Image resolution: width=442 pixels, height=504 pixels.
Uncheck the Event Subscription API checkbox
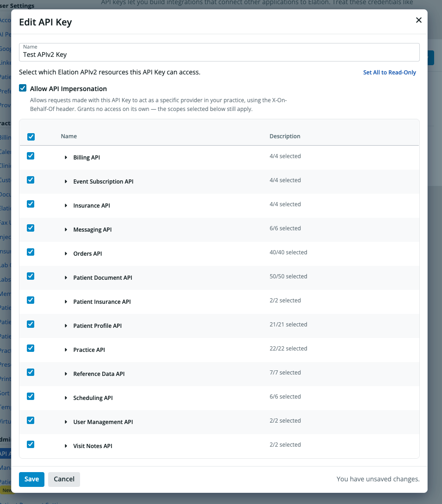31,180
